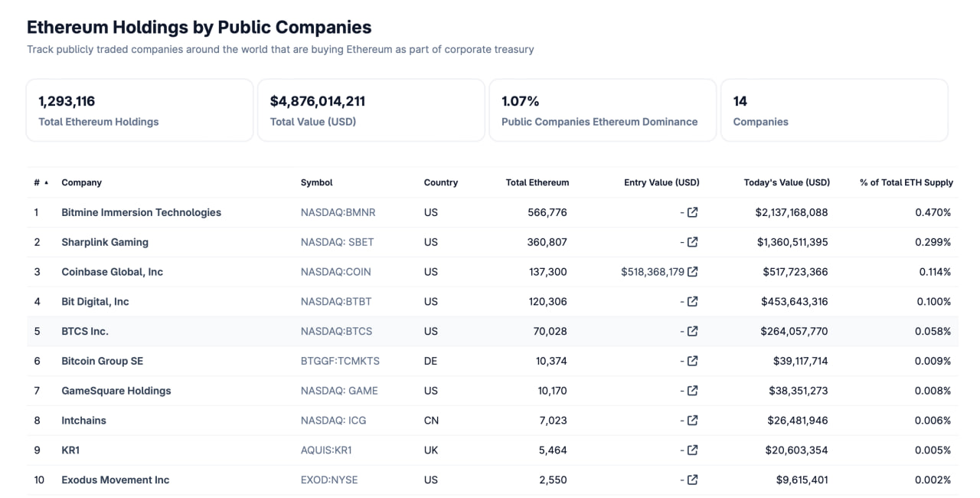The width and height of the screenshot is (980, 498).
Task: Click Bitcoin Group SE external link icon
Action: coord(692,361)
